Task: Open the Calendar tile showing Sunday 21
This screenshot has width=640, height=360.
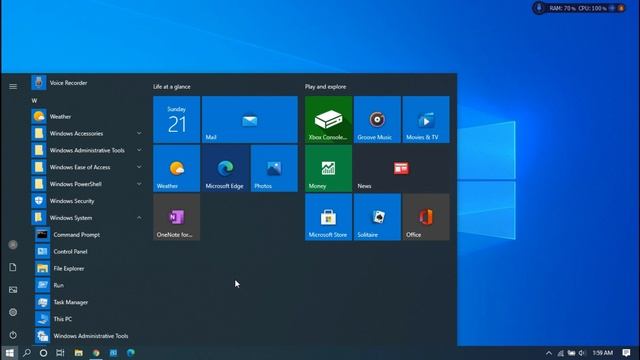Action: click(177, 120)
